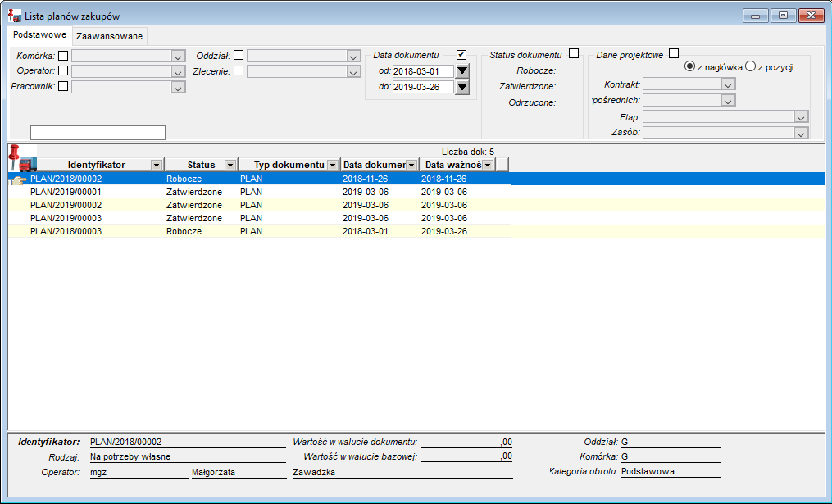Enable the Oddział filter checkbox
The height and width of the screenshot is (504, 832).
pos(239,55)
